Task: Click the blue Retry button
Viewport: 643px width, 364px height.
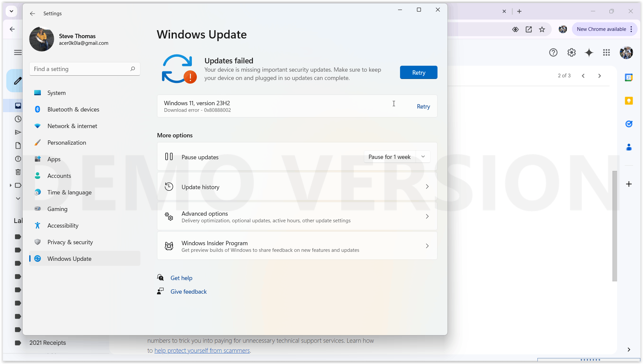Action: coord(418,72)
